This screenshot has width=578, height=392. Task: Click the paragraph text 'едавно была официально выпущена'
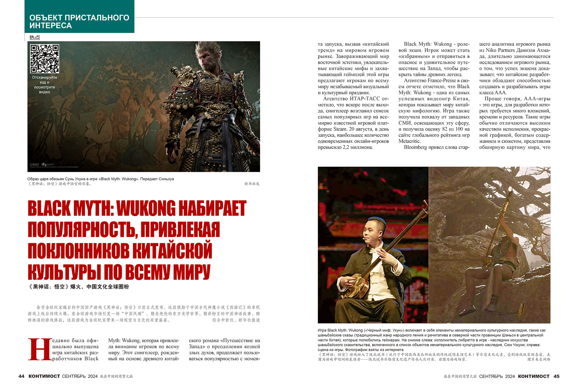point(76,344)
